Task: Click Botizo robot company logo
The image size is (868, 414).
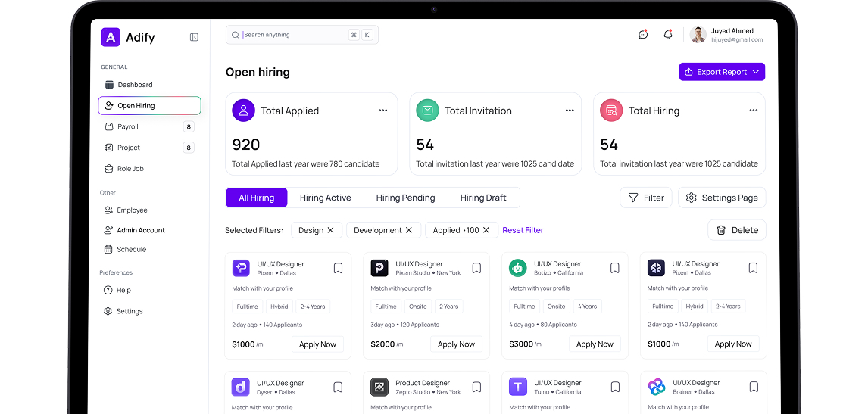Action: [517, 268]
